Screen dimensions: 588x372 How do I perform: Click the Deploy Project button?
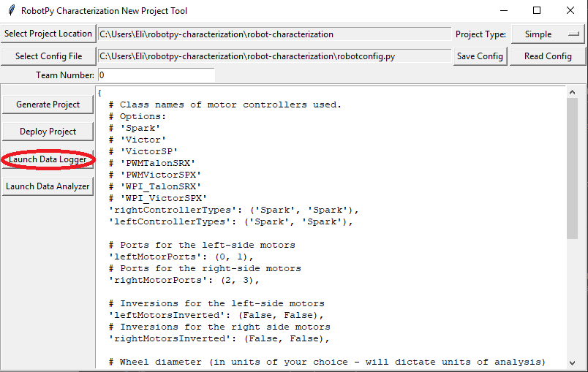pyautogui.click(x=48, y=132)
